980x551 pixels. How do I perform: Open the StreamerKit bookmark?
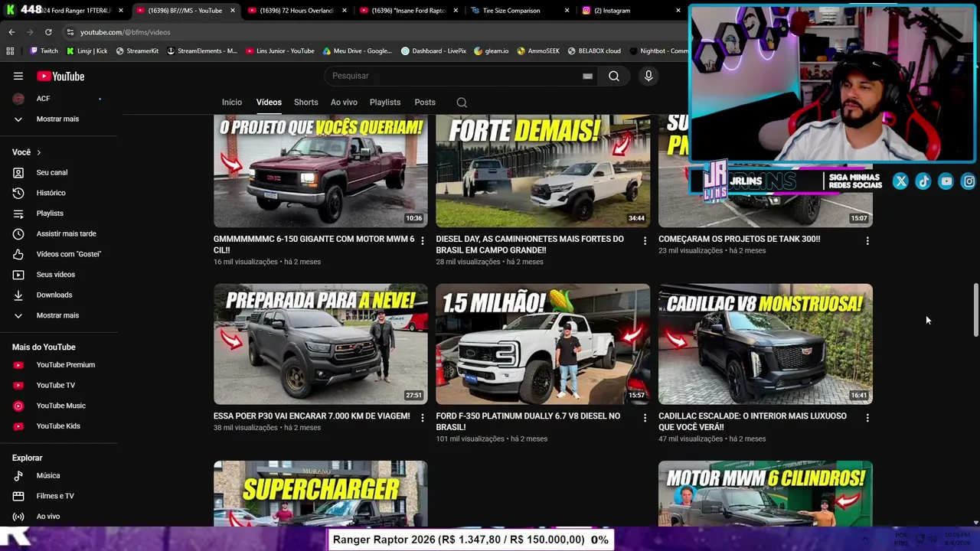[137, 51]
